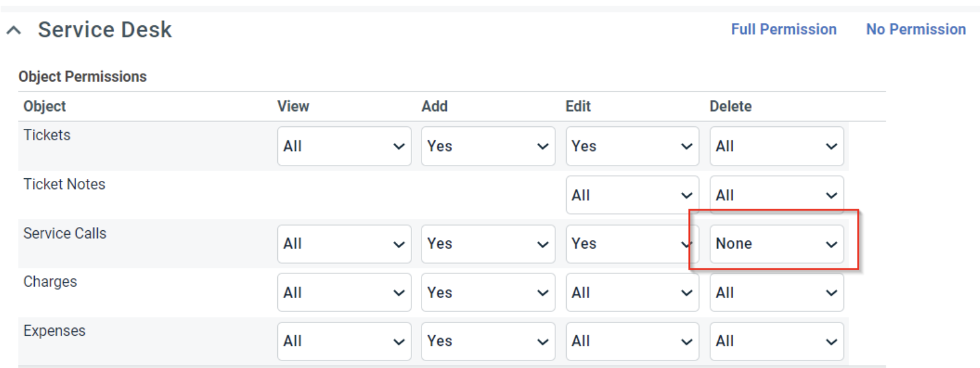The height and width of the screenshot is (368, 980).
Task: Open the Charges Edit dropdown
Action: coord(632,293)
